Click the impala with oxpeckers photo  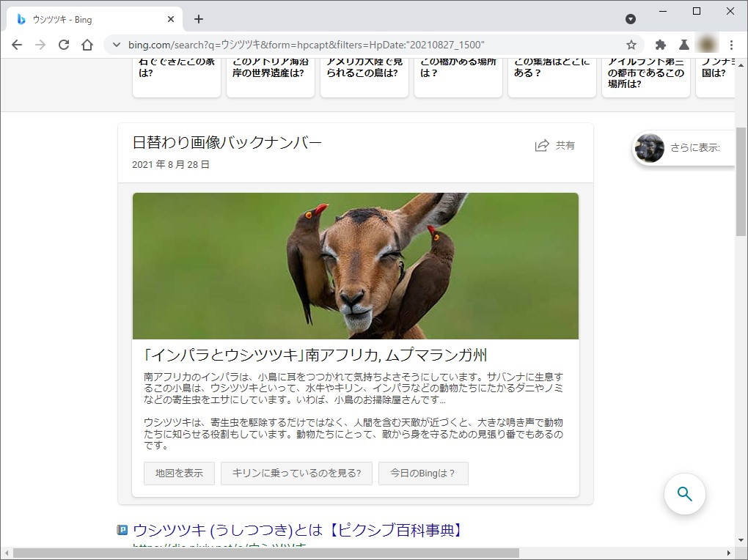pos(355,265)
